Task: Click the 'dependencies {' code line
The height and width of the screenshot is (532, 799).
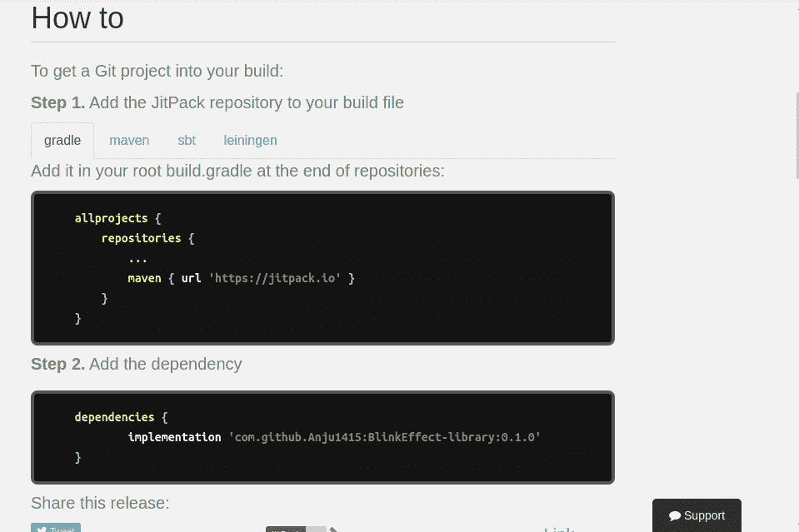Action: [x=121, y=417]
